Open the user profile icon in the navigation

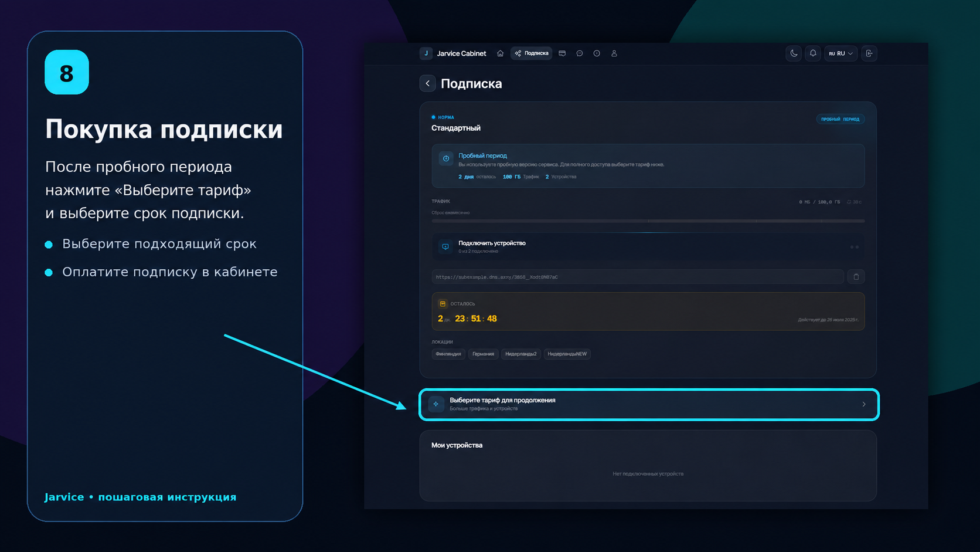(614, 53)
